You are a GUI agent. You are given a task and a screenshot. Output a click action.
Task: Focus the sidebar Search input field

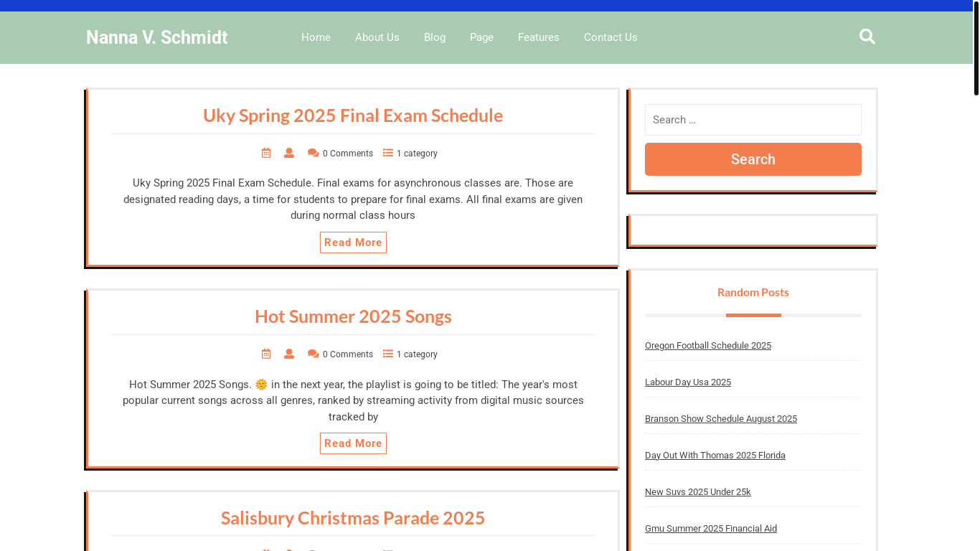point(753,120)
